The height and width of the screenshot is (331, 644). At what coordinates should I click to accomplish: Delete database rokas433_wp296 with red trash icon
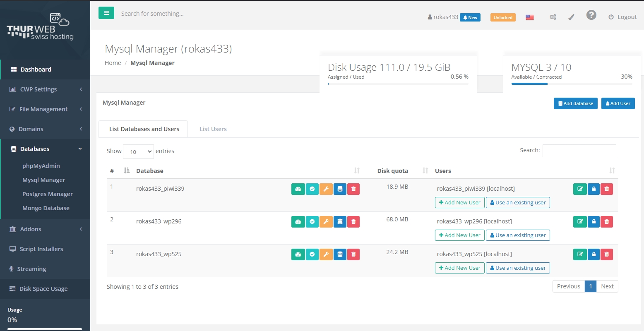point(353,222)
